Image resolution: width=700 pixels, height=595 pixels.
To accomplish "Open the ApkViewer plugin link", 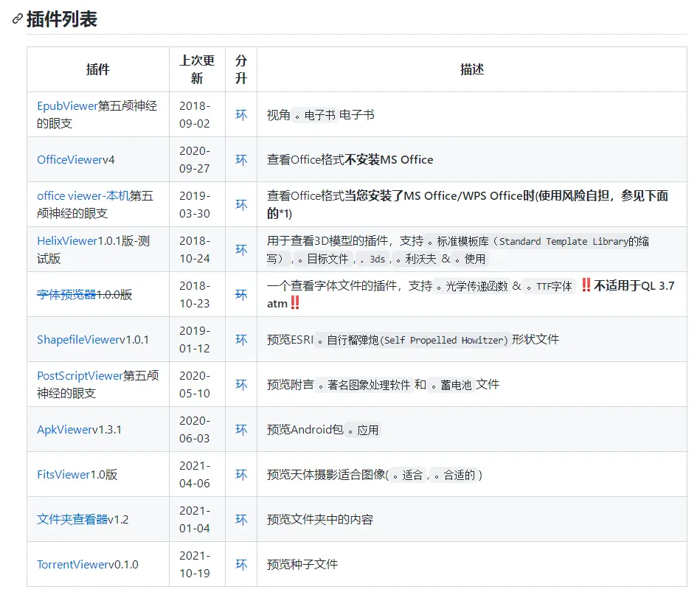I will (x=65, y=430).
